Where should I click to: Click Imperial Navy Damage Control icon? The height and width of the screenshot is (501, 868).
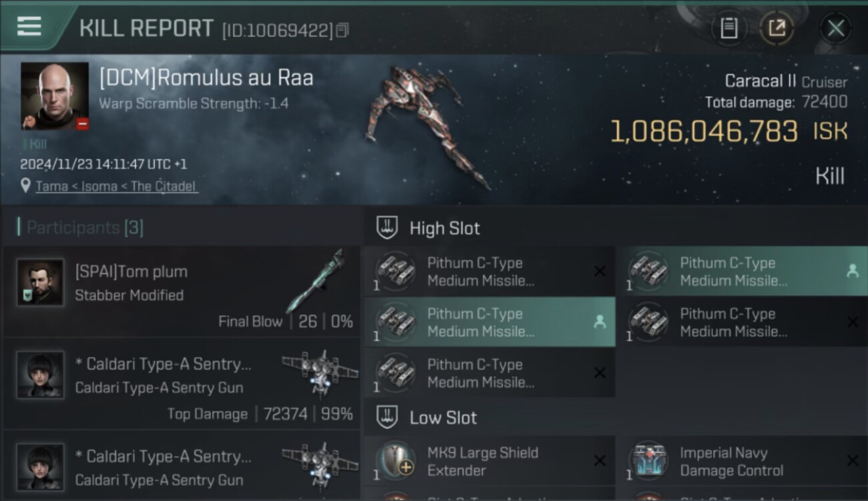point(648,461)
